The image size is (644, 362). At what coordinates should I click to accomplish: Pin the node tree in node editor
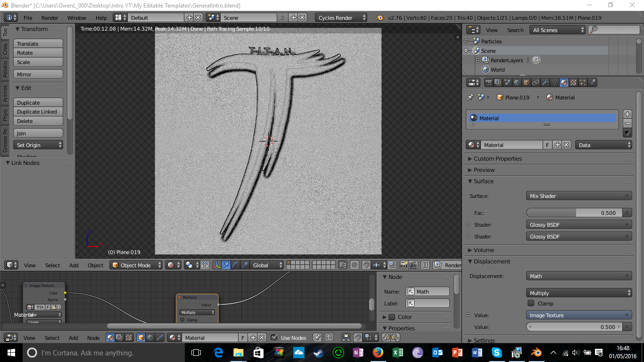317,337
